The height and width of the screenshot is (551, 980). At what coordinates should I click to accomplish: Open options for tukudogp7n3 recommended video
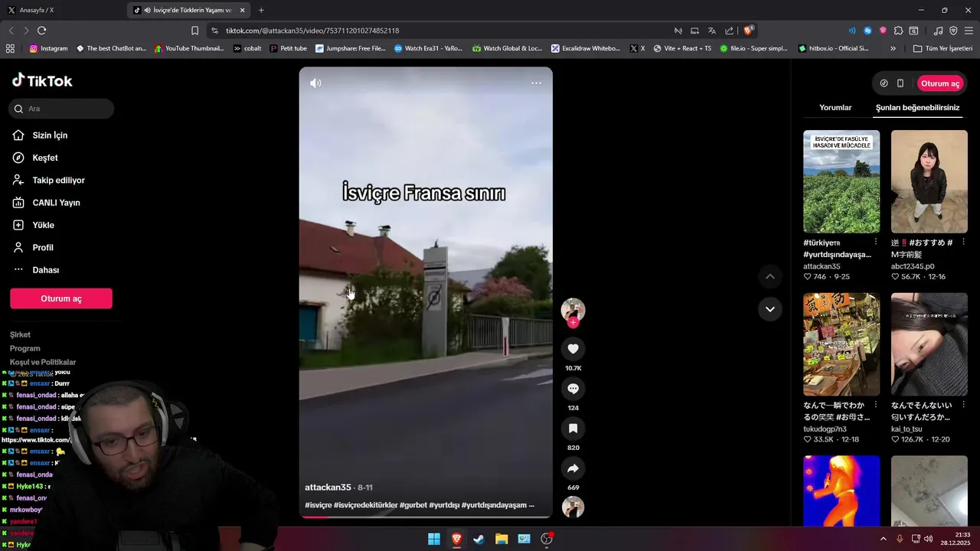point(876,406)
